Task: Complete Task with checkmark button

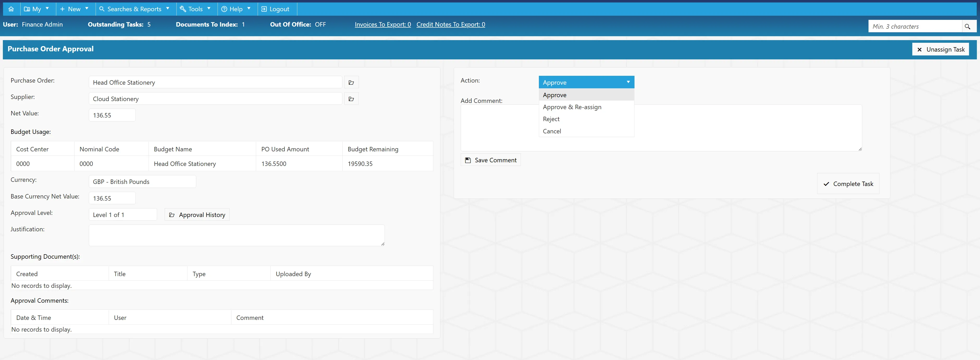Action: pyautogui.click(x=848, y=184)
